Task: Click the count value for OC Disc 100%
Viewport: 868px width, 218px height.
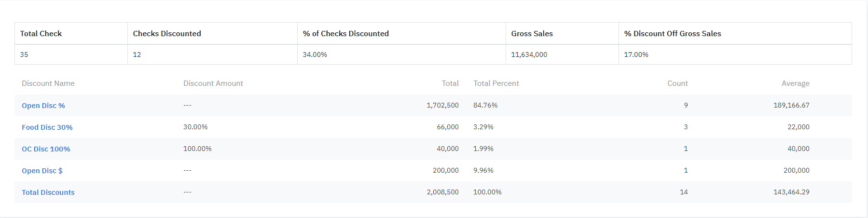Action: click(x=686, y=149)
